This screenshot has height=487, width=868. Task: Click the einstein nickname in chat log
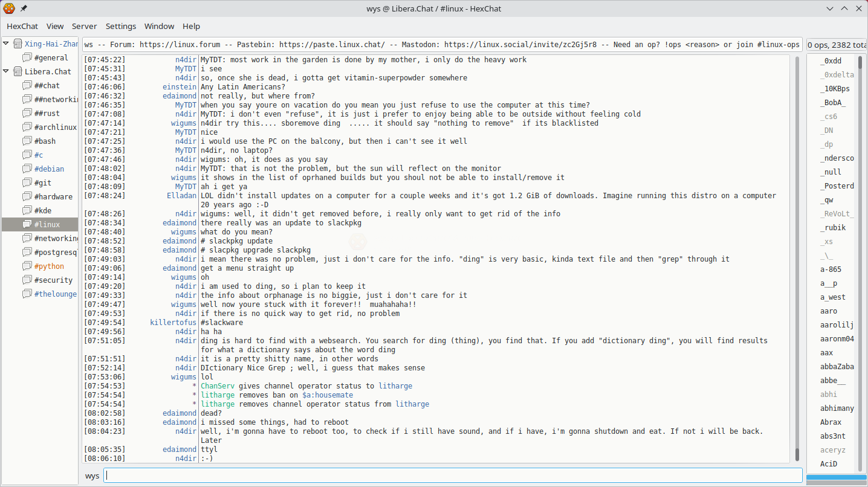coord(180,87)
